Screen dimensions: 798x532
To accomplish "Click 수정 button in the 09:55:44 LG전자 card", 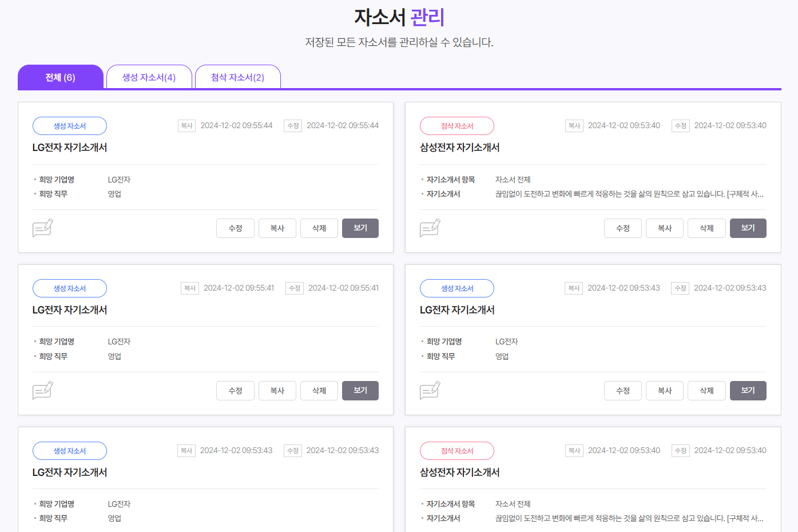I will pos(235,228).
